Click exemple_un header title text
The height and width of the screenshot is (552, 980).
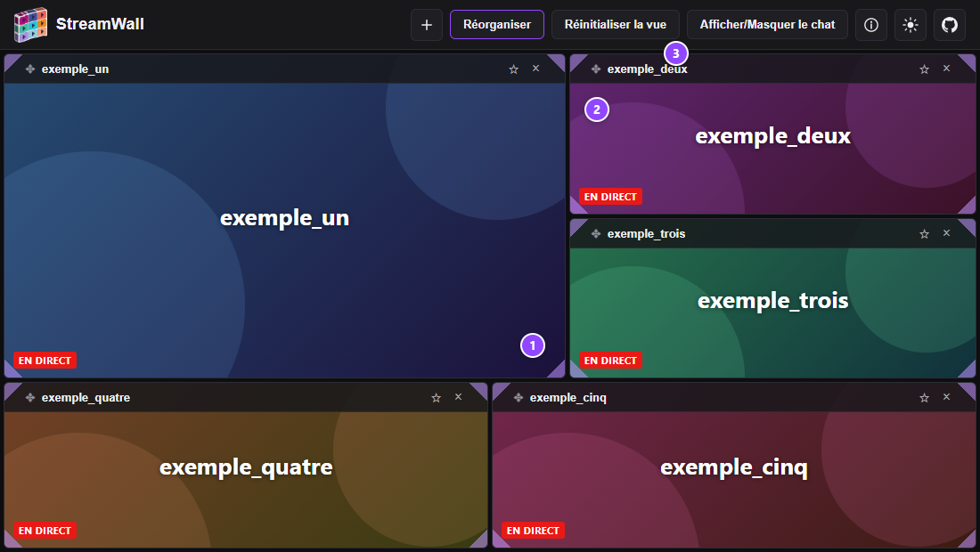[x=75, y=69]
